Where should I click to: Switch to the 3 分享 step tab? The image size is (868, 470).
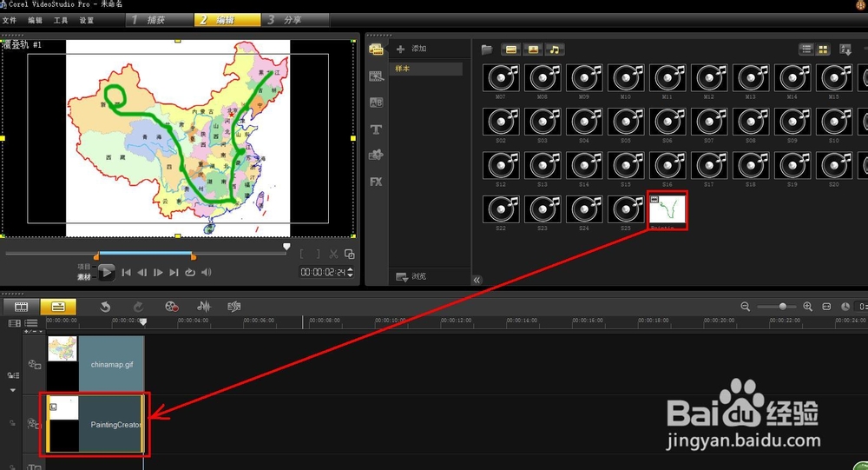click(295, 20)
